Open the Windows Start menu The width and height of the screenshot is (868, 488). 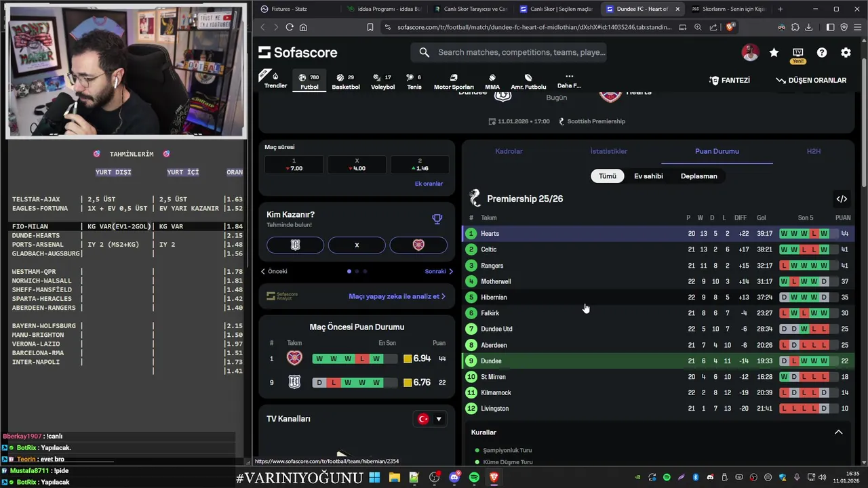point(374,477)
